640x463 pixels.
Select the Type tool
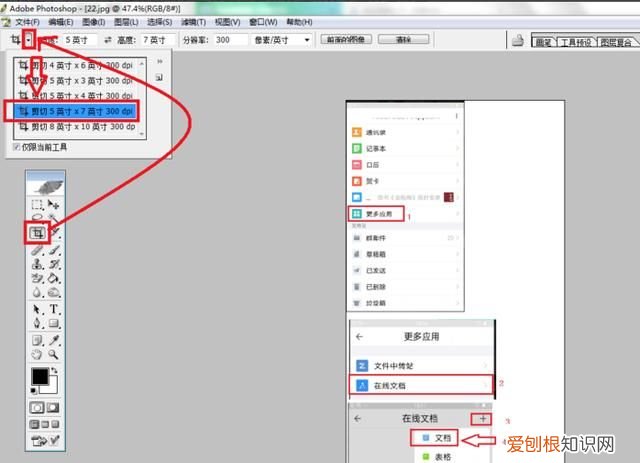[x=54, y=309]
